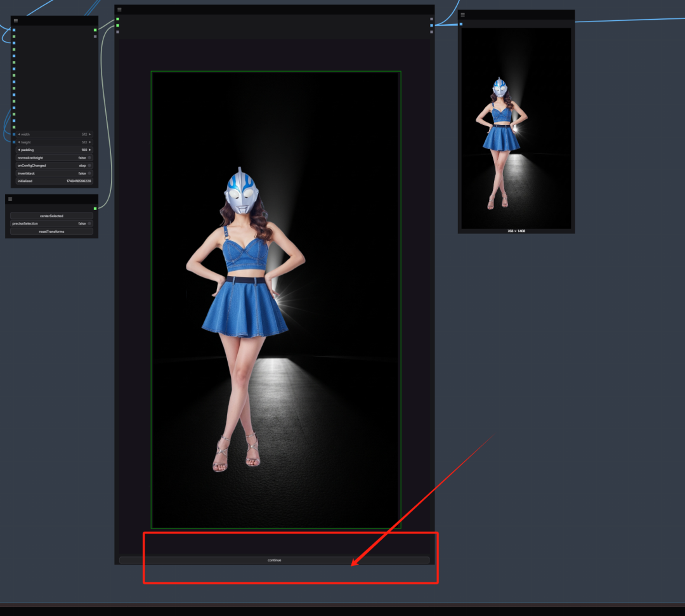This screenshot has height=616, width=685.
Task: Click the initialized value field
Action: click(x=54, y=181)
